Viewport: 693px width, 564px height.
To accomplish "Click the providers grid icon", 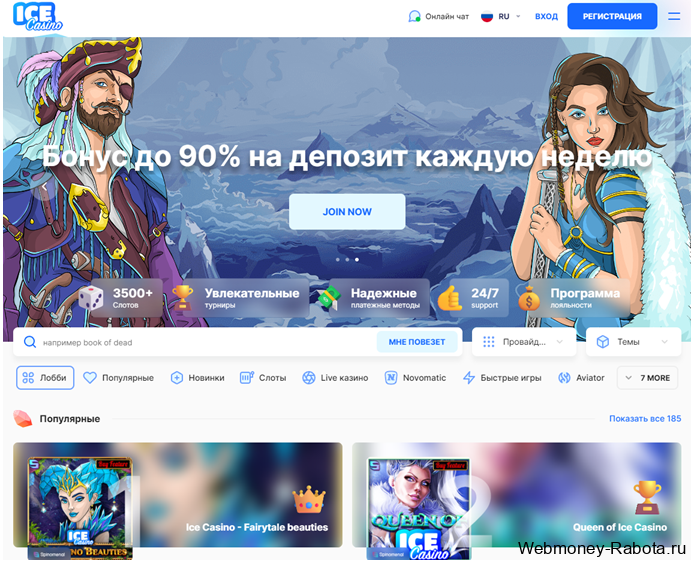I will 488,342.
